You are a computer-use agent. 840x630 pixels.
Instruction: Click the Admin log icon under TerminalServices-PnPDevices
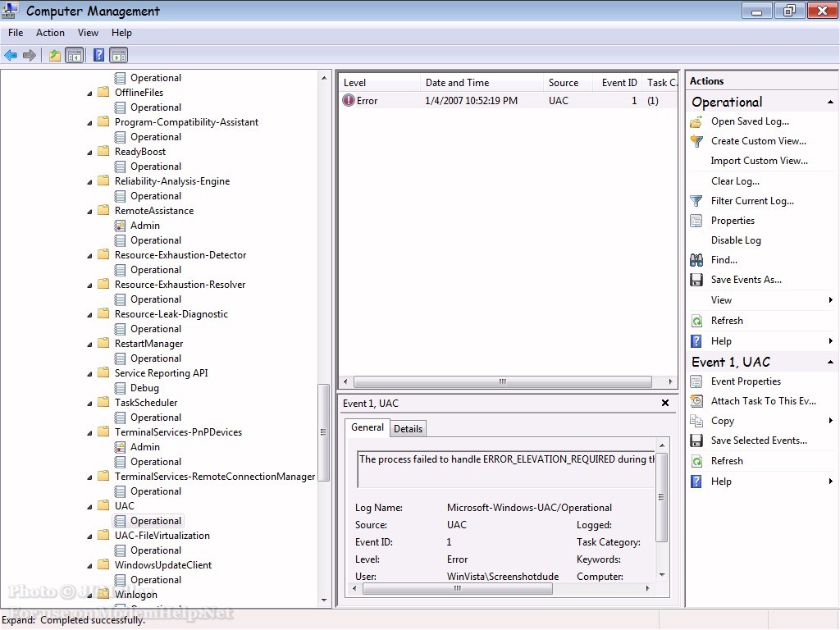[120, 447]
